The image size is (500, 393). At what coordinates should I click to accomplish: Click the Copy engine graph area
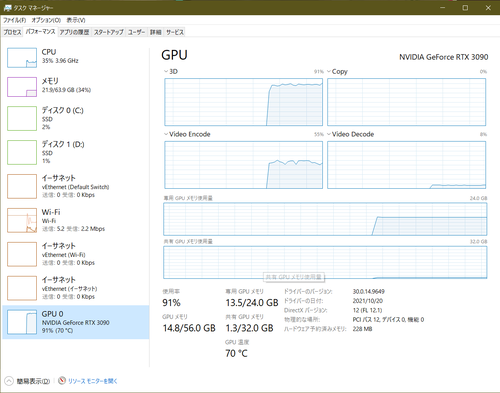tap(406, 102)
